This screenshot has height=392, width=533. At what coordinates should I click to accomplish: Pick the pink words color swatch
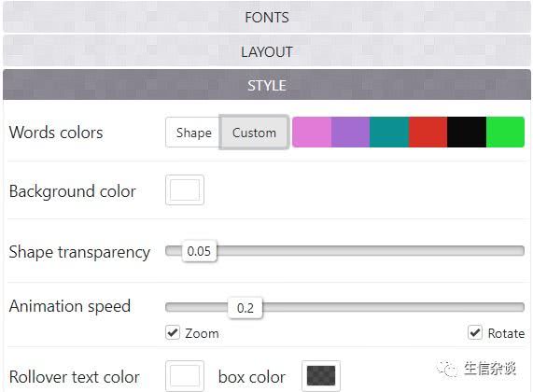click(x=312, y=132)
